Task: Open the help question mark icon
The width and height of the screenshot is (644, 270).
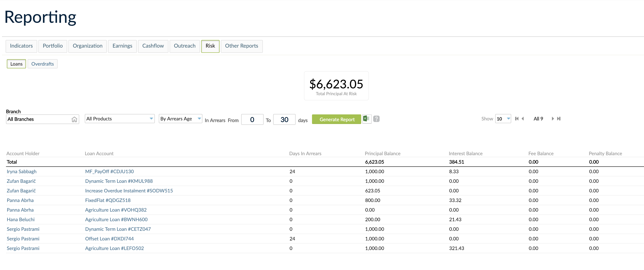Action: pyautogui.click(x=376, y=119)
